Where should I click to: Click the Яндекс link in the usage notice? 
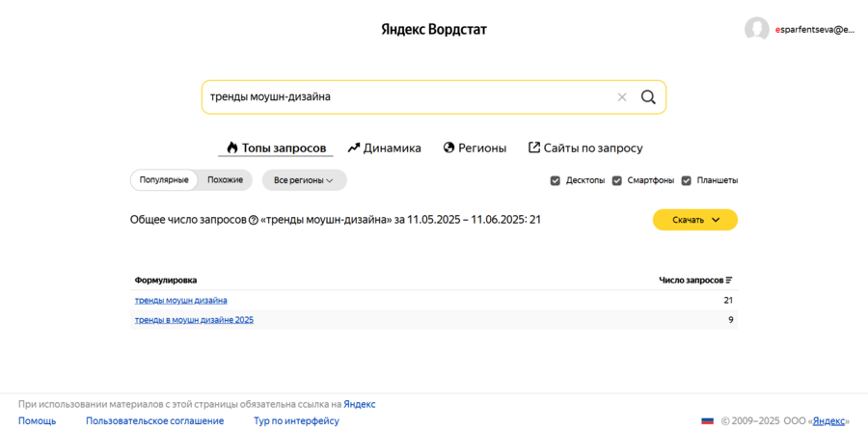coord(360,404)
